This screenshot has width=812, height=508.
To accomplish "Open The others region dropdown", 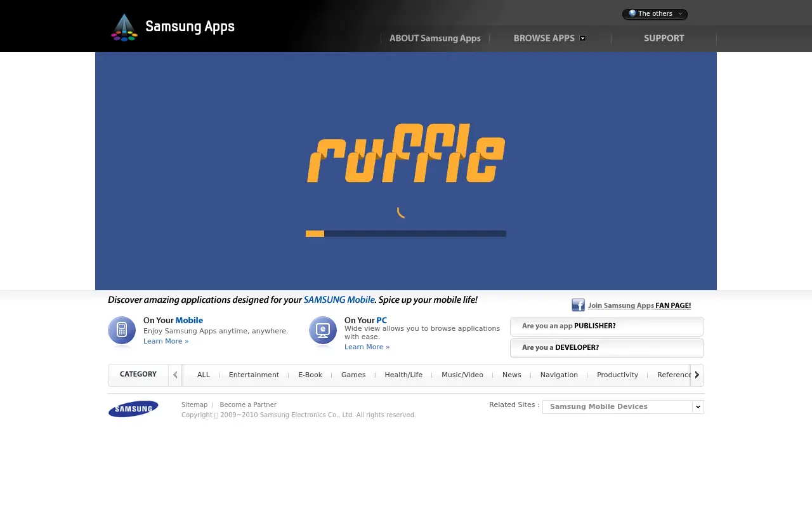I will (655, 14).
